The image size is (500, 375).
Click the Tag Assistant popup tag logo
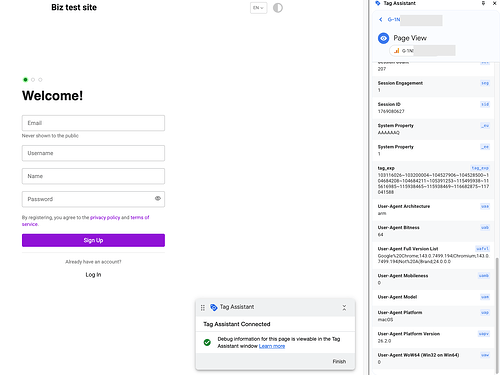(x=214, y=307)
